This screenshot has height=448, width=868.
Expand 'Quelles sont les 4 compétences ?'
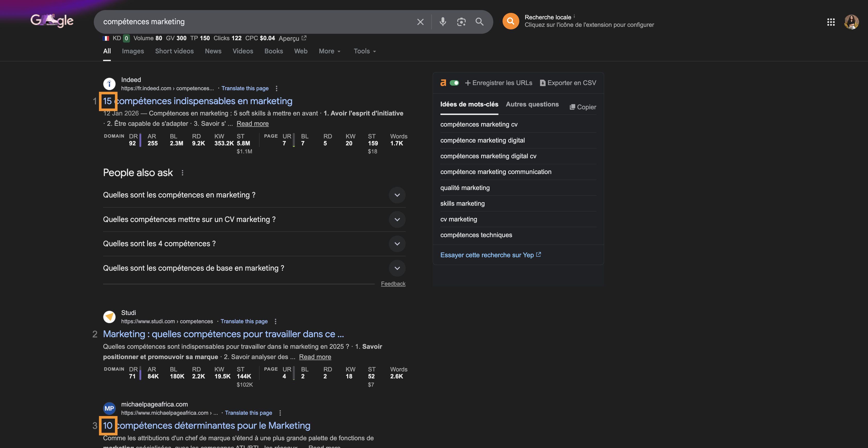pos(397,243)
